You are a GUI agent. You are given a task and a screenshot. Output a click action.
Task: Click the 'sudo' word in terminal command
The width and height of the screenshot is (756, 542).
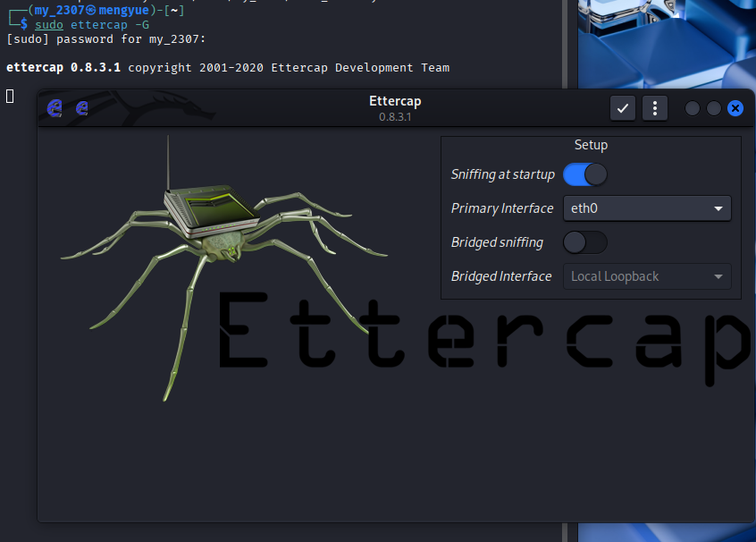click(x=49, y=25)
